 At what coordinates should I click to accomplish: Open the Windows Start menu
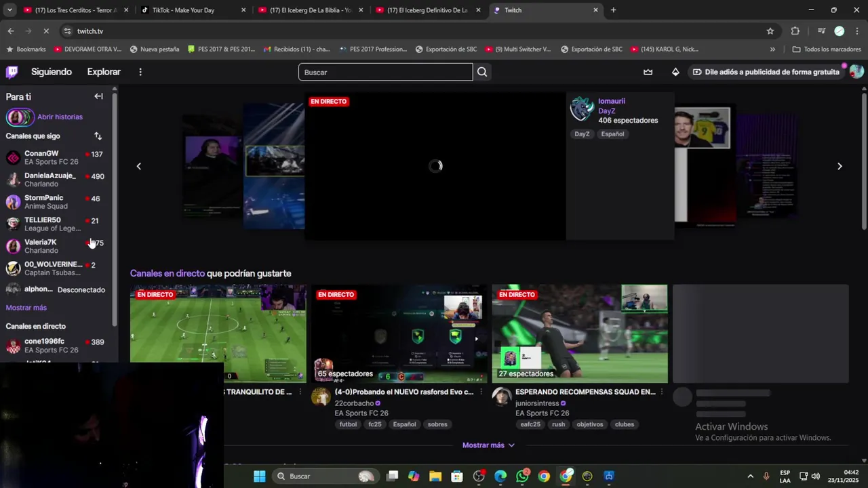pos(260,476)
